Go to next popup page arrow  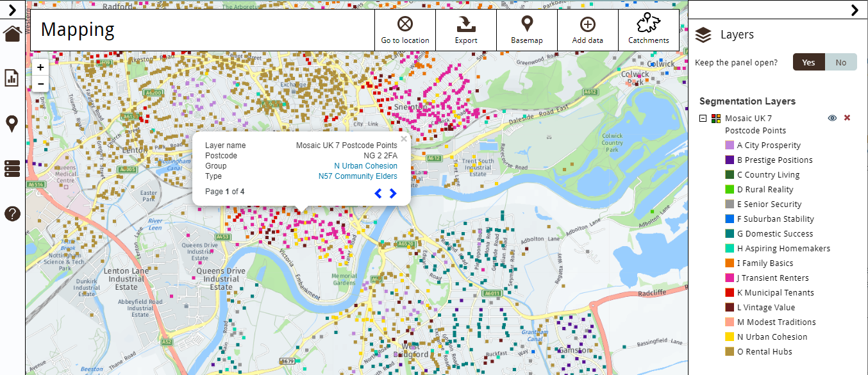(393, 194)
